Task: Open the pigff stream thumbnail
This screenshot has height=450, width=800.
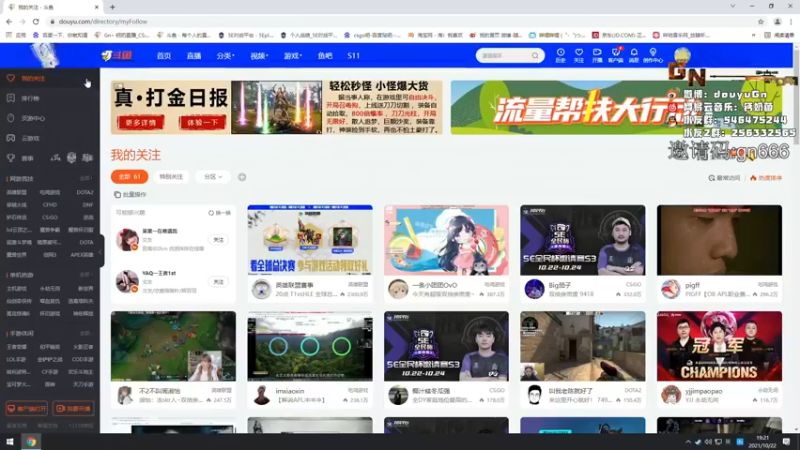Action: tap(719, 240)
